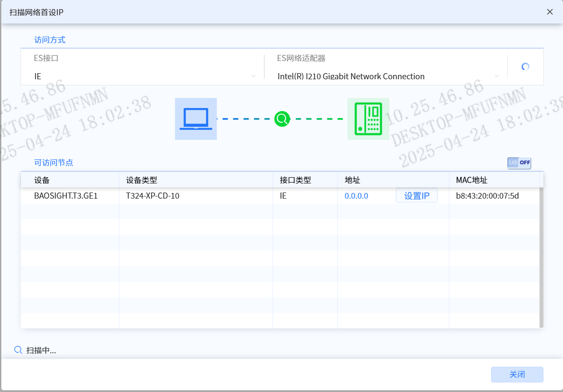563x392 pixels.
Task: Close the 扫描网络首设IP dialog window
Action: tap(550, 12)
